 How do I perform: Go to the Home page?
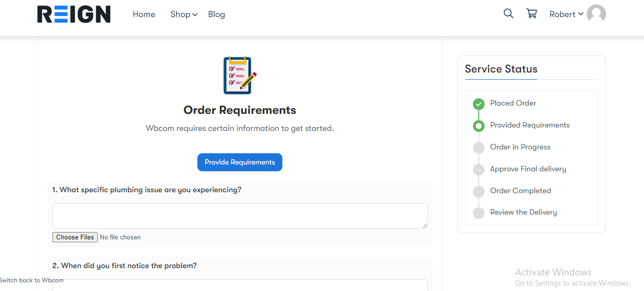144,15
